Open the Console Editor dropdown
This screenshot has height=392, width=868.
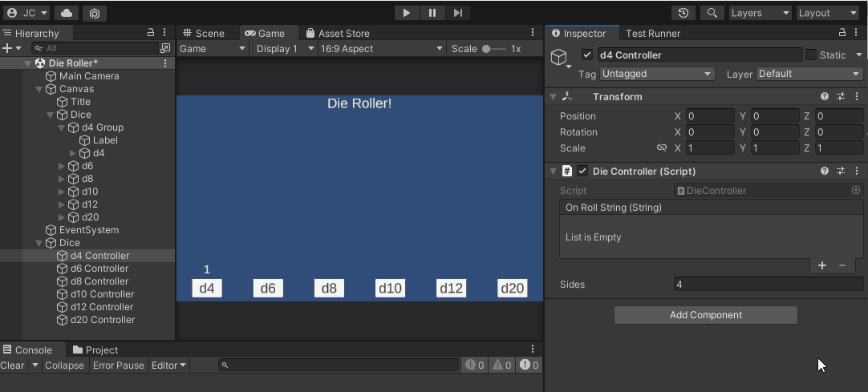pos(168,365)
